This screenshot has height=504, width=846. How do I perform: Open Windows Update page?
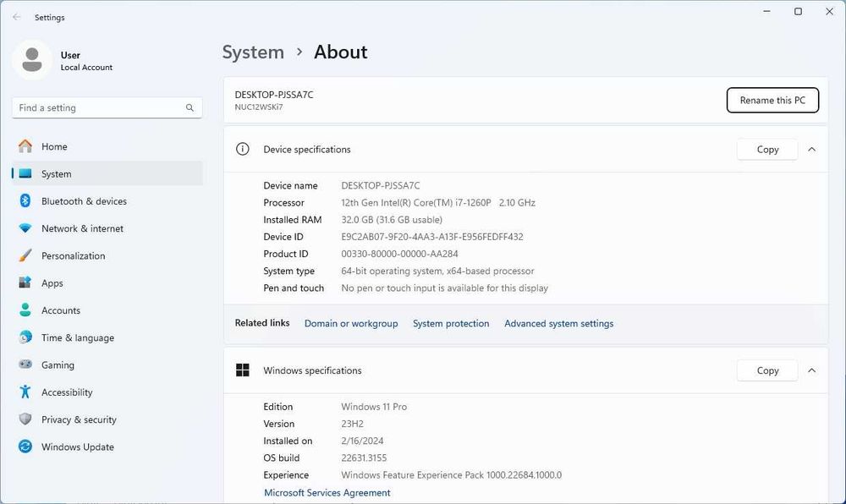pos(107,446)
